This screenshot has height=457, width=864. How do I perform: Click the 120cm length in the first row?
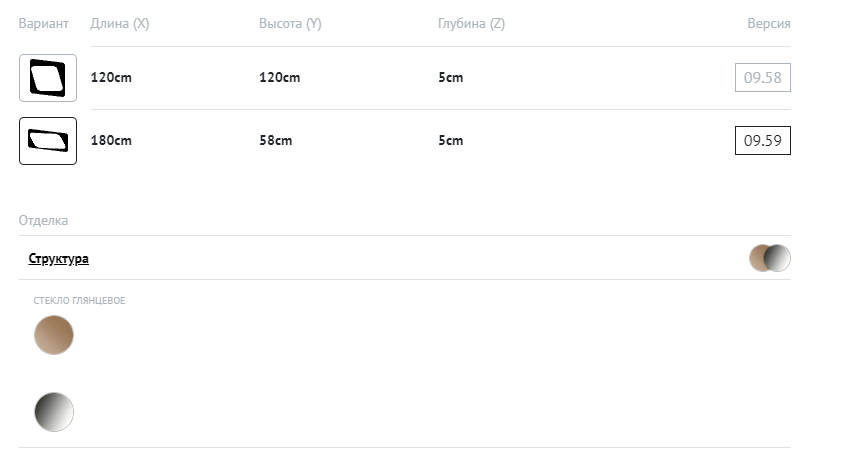tap(111, 78)
